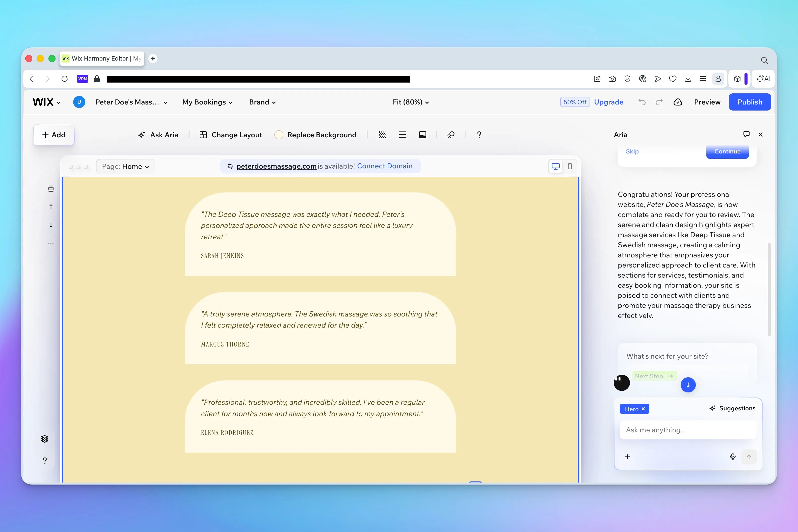Remove the Hero tag chip
798x532 pixels.
[643, 409]
